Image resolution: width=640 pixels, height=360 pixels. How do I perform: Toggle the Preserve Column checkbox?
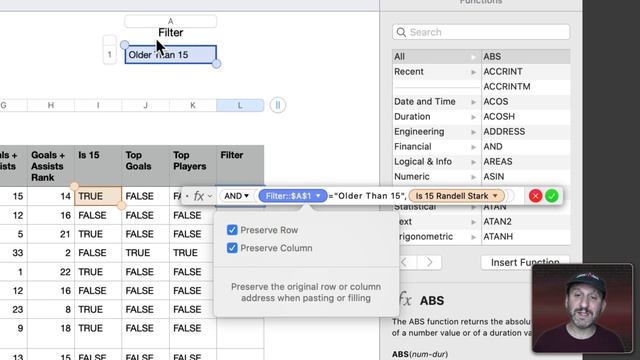click(x=232, y=248)
